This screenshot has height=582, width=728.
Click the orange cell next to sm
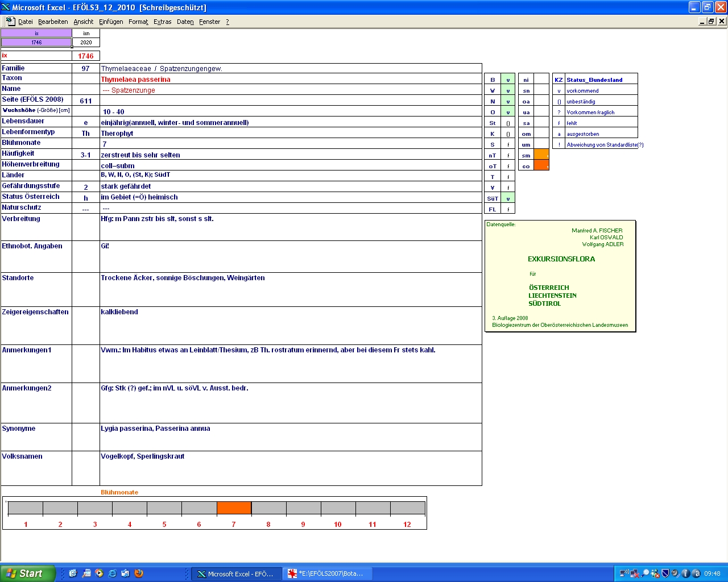point(541,155)
